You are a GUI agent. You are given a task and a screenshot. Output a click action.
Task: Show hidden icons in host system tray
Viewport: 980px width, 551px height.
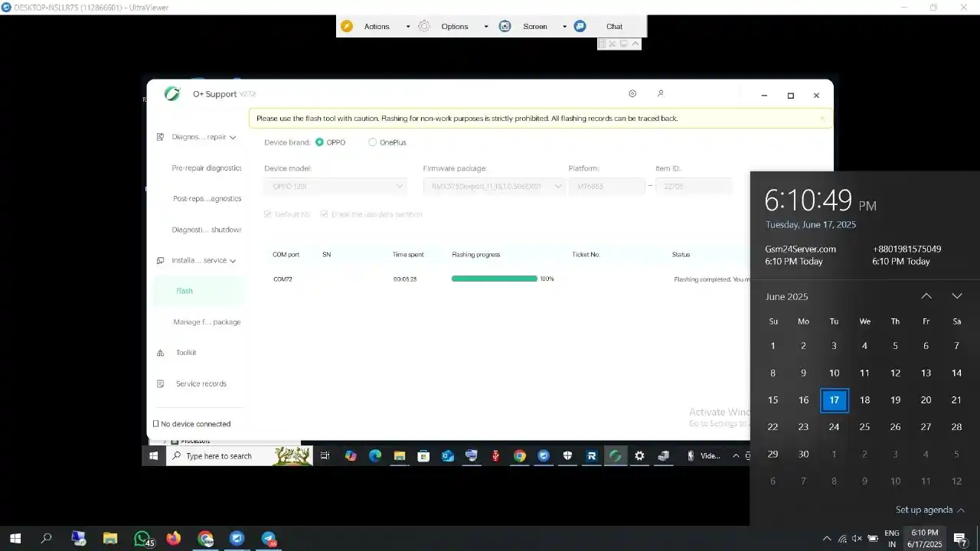point(827,539)
